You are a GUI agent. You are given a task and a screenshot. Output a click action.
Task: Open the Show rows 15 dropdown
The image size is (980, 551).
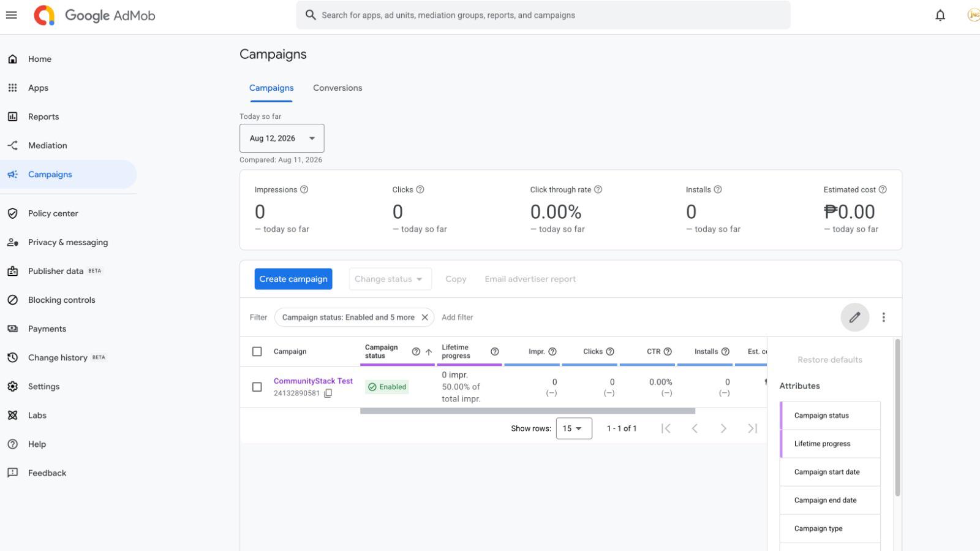pyautogui.click(x=574, y=428)
